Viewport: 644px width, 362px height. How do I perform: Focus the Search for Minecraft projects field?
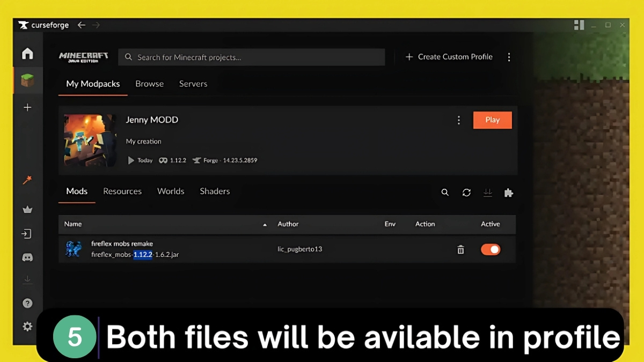click(252, 57)
